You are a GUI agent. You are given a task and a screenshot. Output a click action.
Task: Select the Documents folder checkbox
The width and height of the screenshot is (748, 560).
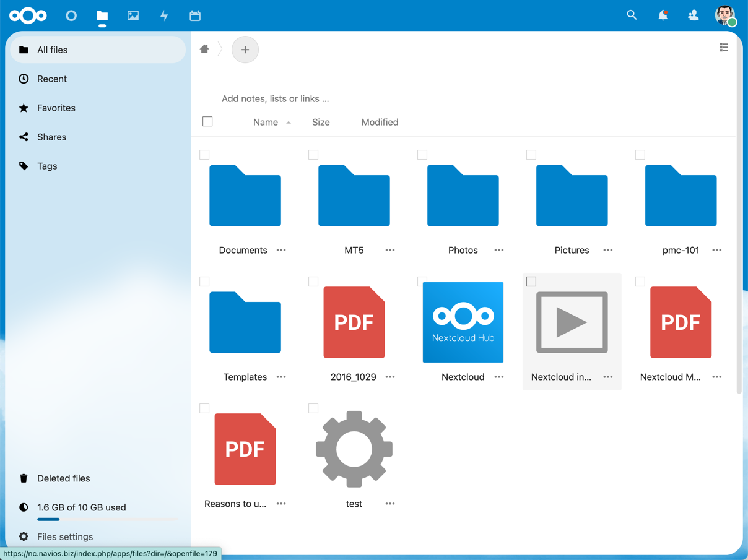click(204, 155)
